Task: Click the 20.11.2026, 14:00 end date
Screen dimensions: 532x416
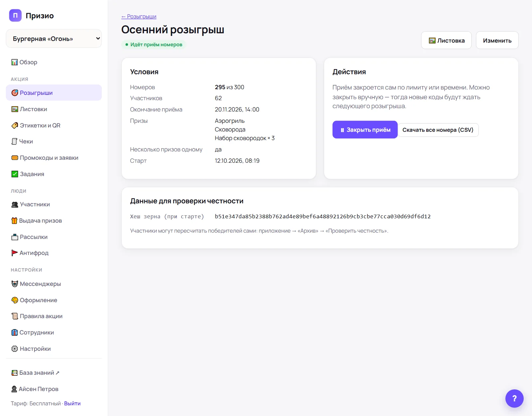Action: coord(237,109)
